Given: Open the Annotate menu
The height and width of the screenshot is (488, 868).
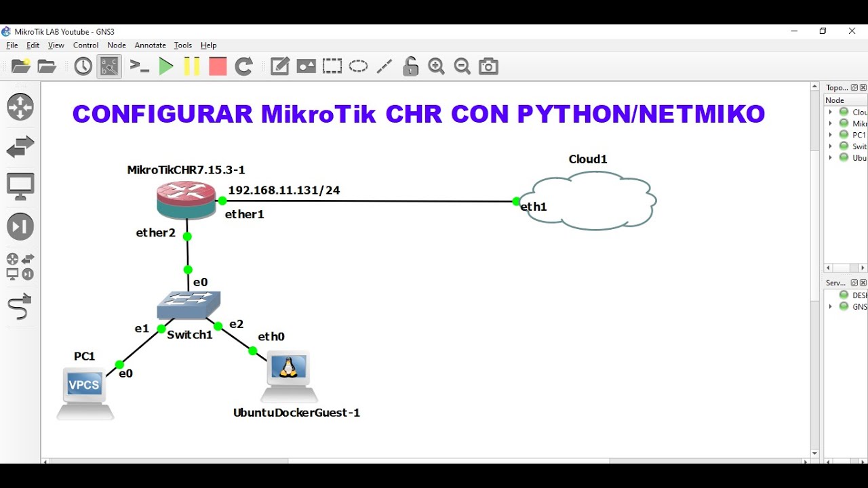Looking at the screenshot, I should pyautogui.click(x=151, y=45).
